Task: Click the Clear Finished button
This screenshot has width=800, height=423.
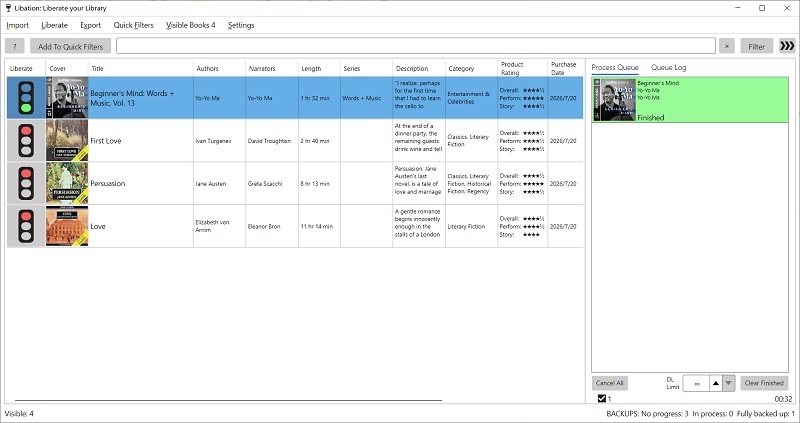Action: 764,383
